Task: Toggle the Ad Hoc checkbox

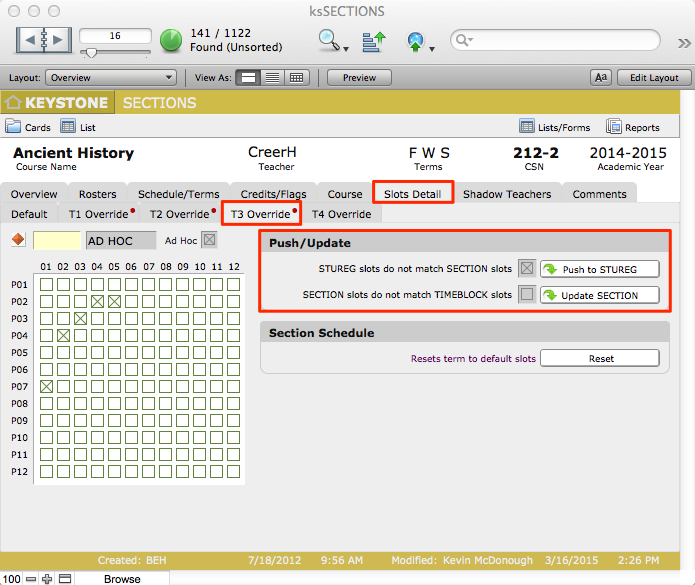Action: pyautogui.click(x=209, y=240)
